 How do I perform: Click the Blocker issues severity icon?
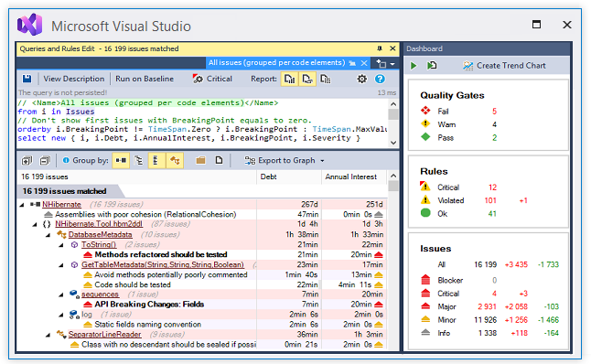425,280
